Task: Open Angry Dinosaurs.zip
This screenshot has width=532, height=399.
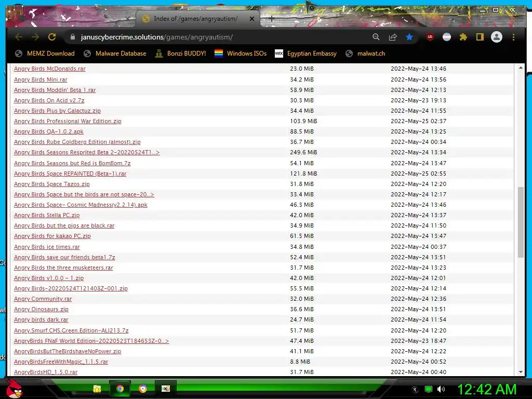Action: pos(41,310)
